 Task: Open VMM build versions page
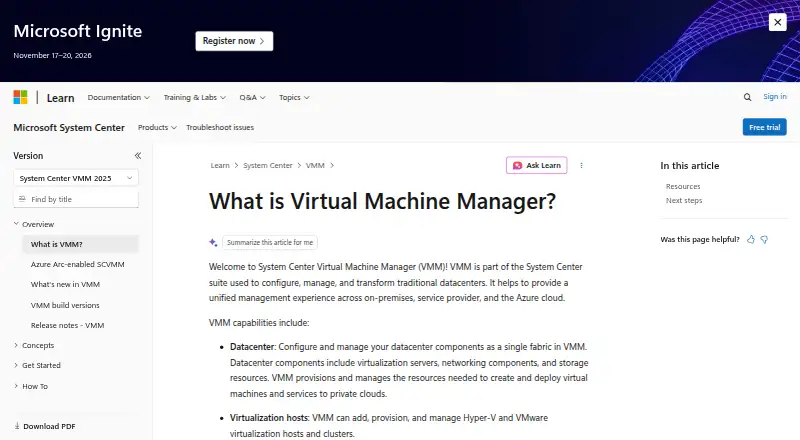pyautogui.click(x=65, y=305)
